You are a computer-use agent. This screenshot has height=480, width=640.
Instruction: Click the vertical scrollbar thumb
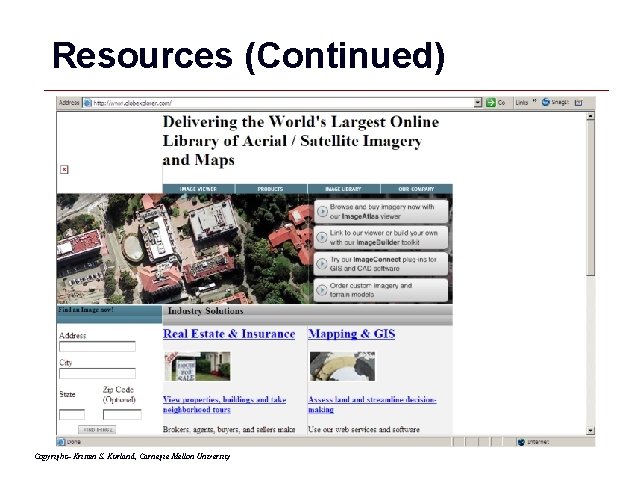click(590, 198)
